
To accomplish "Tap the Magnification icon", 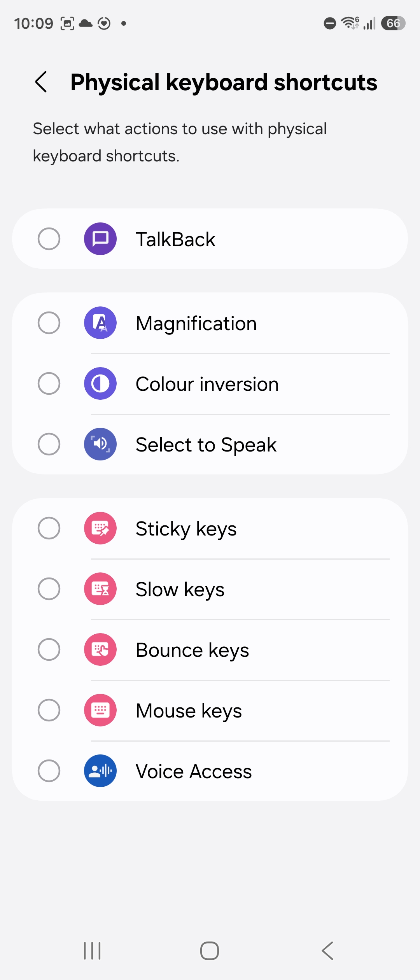I will tap(100, 323).
